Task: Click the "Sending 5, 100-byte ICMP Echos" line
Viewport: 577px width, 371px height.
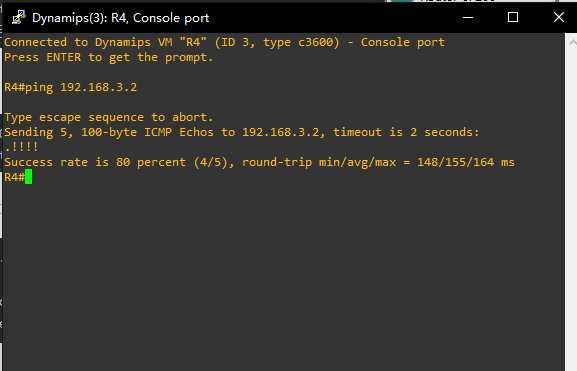Action: click(x=242, y=132)
